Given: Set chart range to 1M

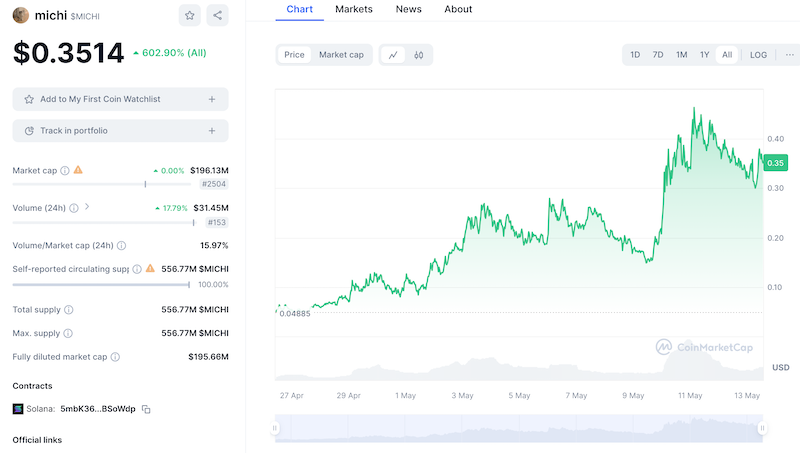Looking at the screenshot, I should click(682, 55).
